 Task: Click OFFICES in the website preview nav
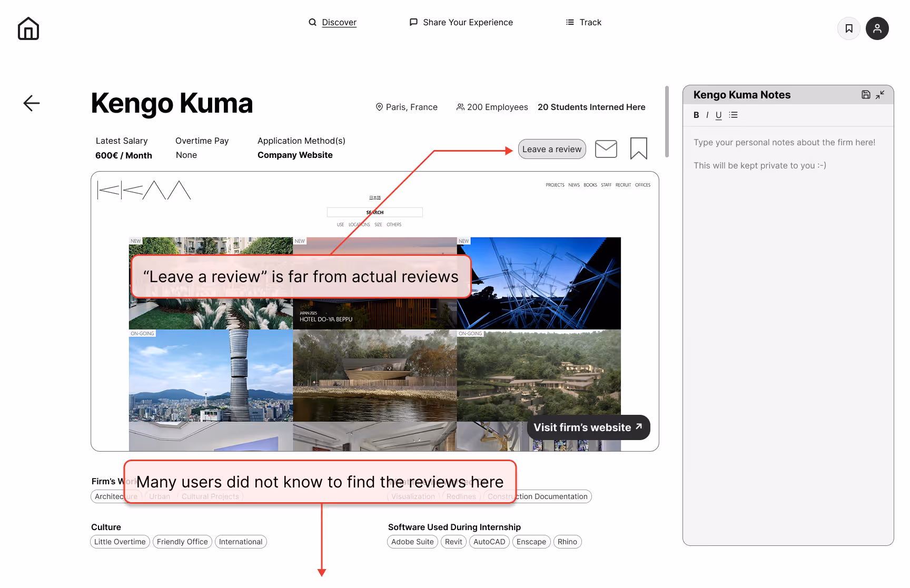642,185
